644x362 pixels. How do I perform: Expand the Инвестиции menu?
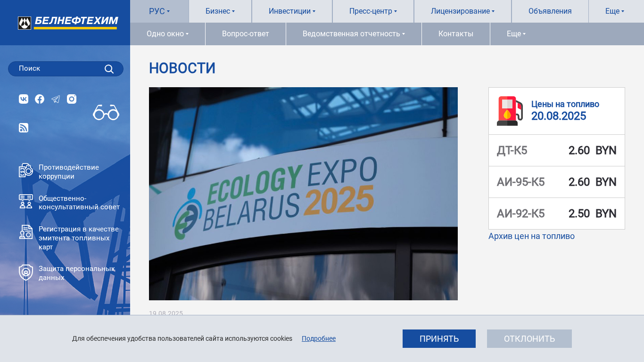[292, 11]
